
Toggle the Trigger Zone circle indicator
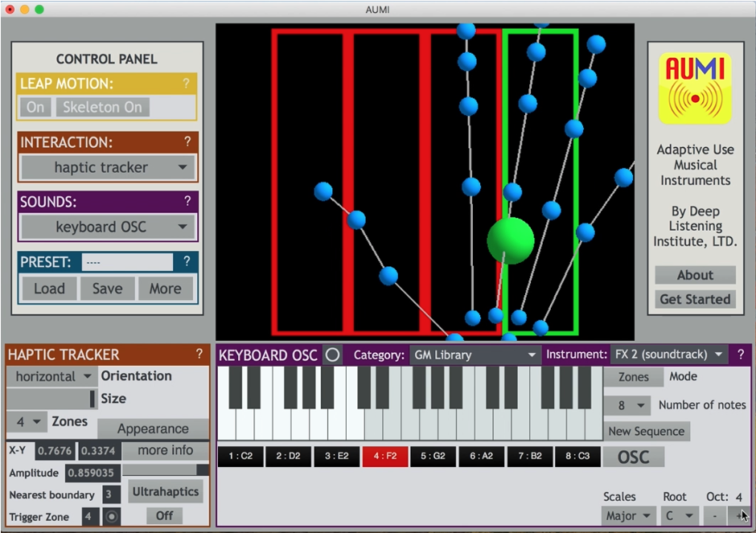[x=111, y=517]
